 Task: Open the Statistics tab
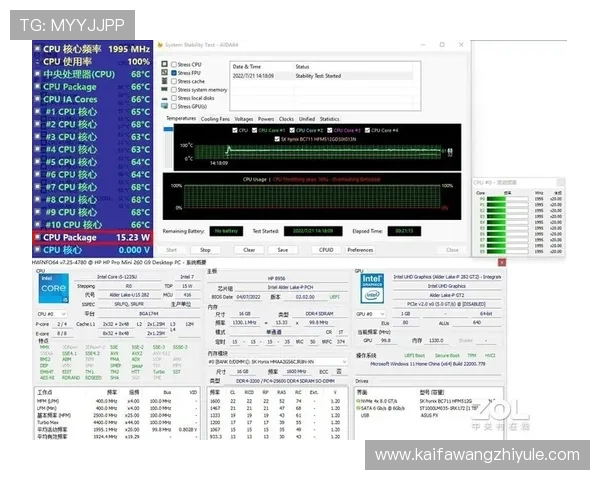point(329,119)
